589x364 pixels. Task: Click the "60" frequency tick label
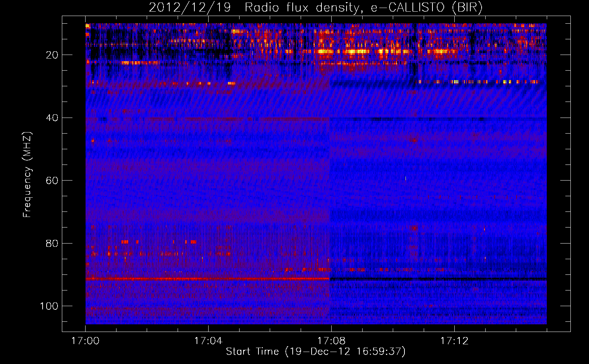pyautogui.click(x=52, y=181)
